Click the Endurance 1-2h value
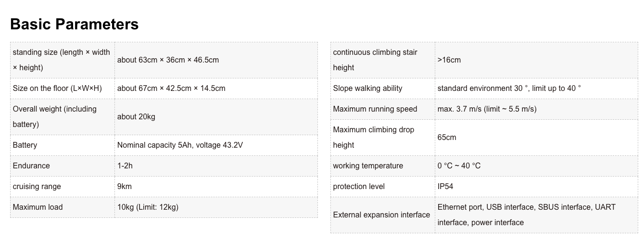 click(125, 166)
